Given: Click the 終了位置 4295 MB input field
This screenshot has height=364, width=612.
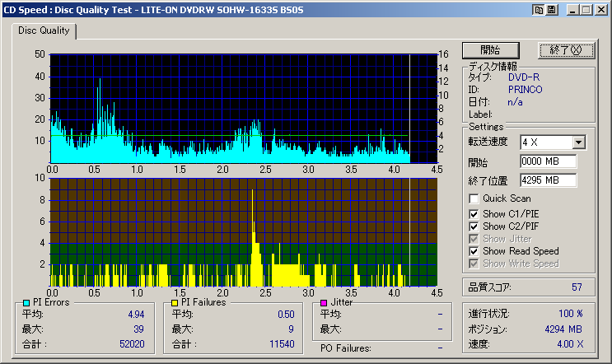Looking at the screenshot, I should coord(548,180).
